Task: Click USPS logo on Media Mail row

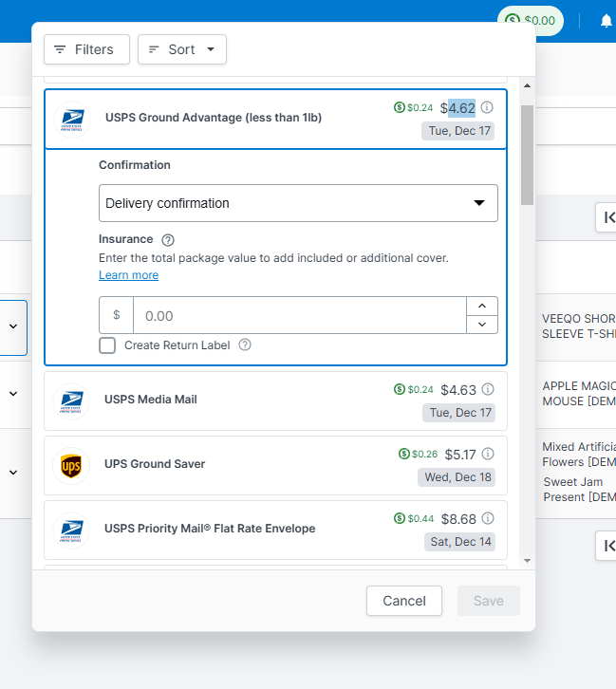Action: click(x=71, y=401)
